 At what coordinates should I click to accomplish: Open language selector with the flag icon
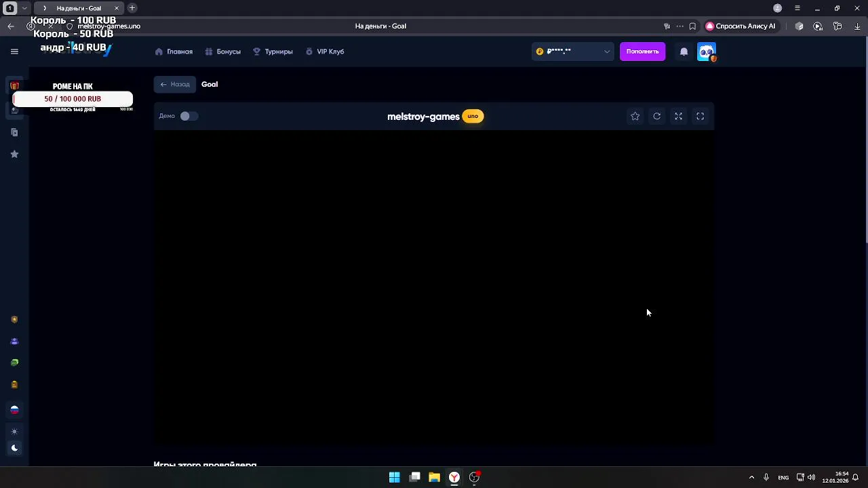(x=14, y=410)
